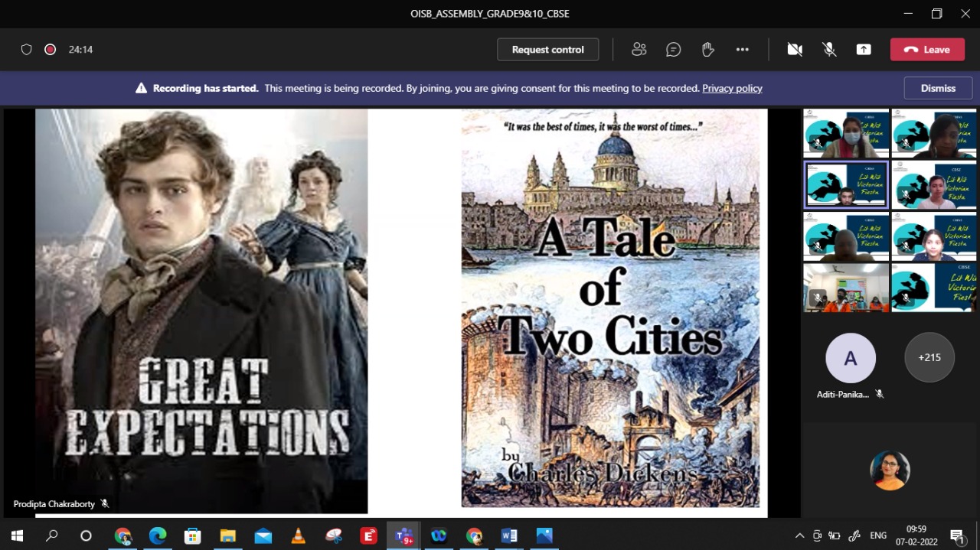Unmute the microphone

[x=829, y=50]
